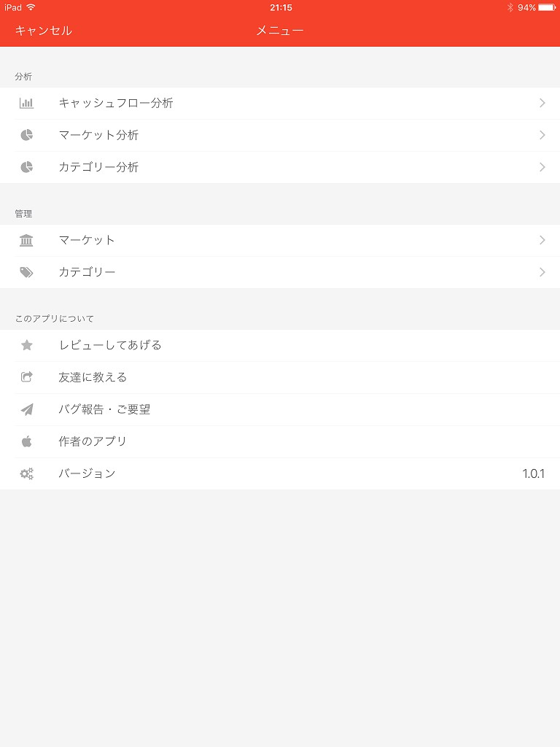
Task: Click the bar chart icon for cash flow analysis
Action: 26,103
